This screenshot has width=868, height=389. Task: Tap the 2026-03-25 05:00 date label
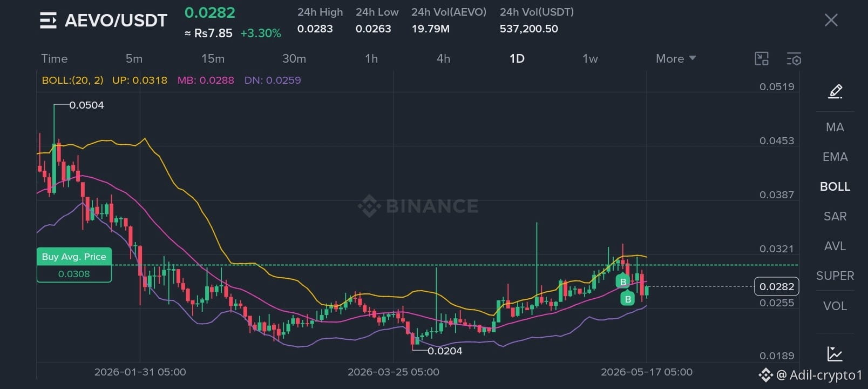394,372
